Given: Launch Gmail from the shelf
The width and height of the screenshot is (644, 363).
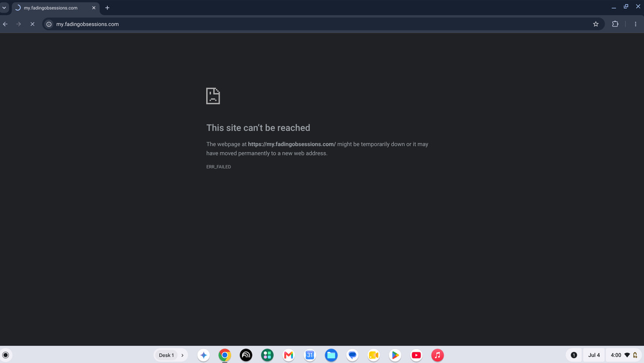Looking at the screenshot, I should click(x=288, y=355).
